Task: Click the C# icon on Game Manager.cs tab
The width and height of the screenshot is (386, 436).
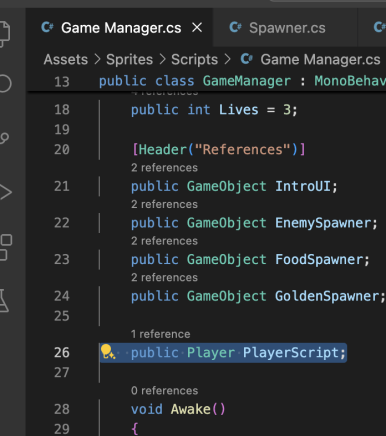Action: [47, 27]
